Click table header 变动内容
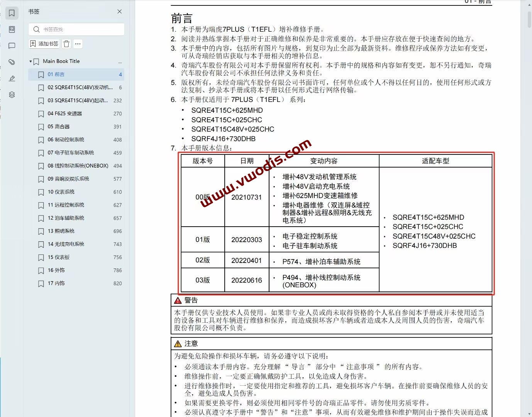This screenshot has height=417, width=532. (x=324, y=161)
